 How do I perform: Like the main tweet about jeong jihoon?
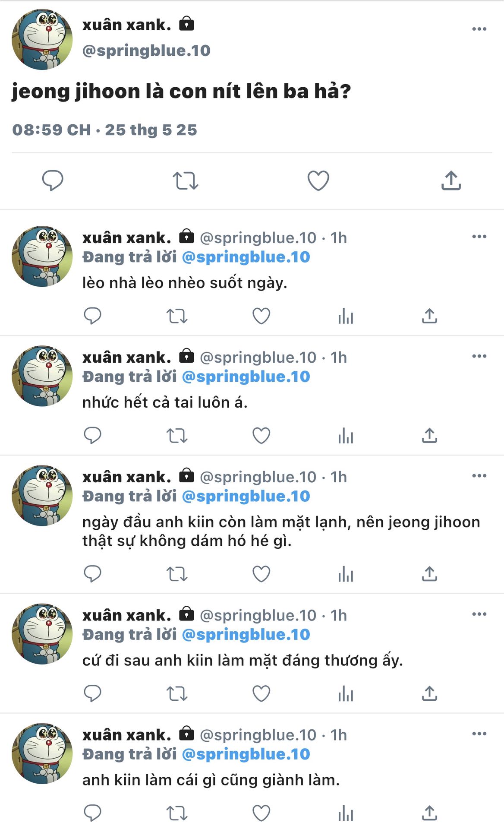(318, 180)
